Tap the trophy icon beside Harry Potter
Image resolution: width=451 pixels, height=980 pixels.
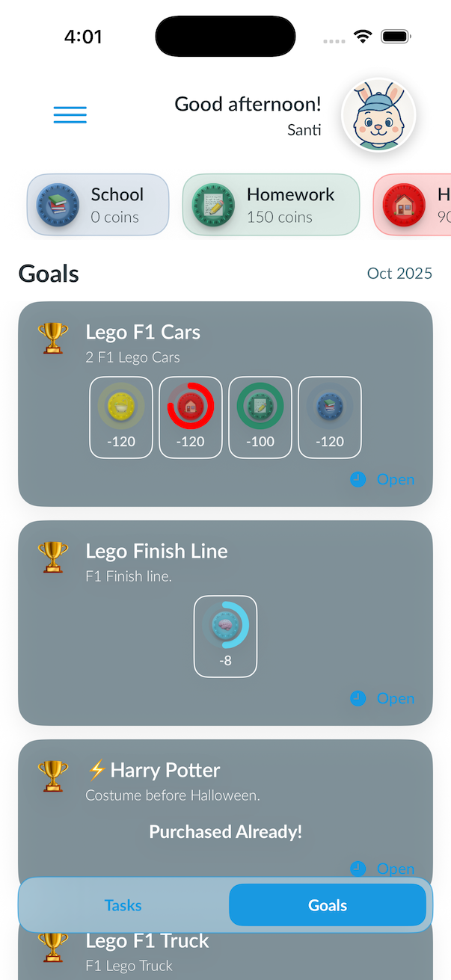pos(53,776)
